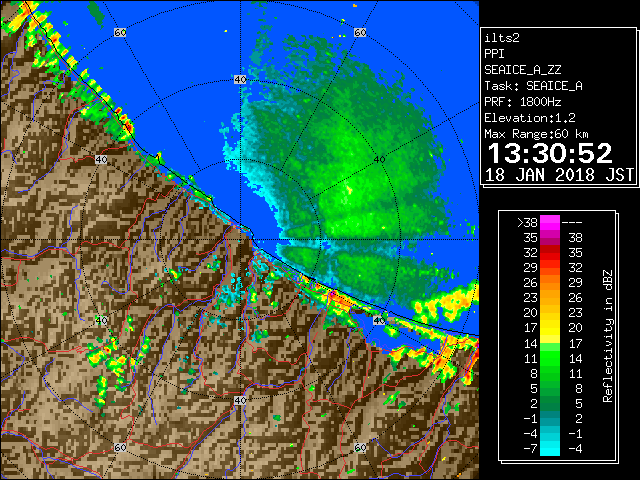
Task: Pick the cyan "-7" legend swatch
Action: pyautogui.click(x=550, y=449)
